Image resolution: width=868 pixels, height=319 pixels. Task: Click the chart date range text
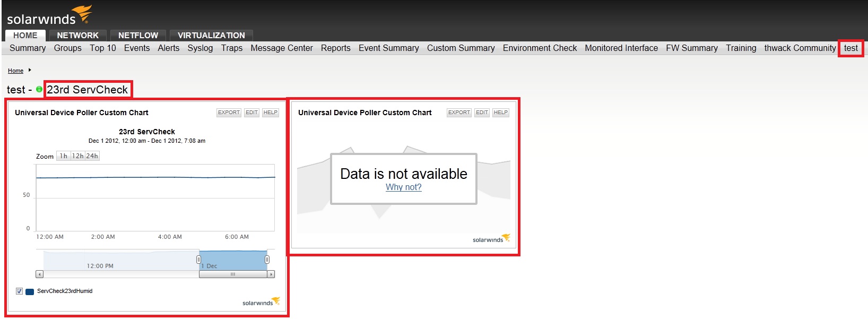147,141
